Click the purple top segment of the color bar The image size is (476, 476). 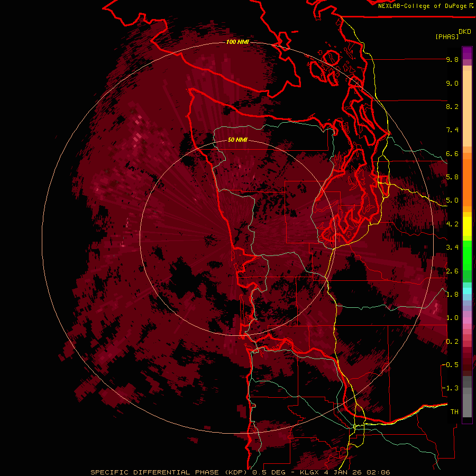467,53
